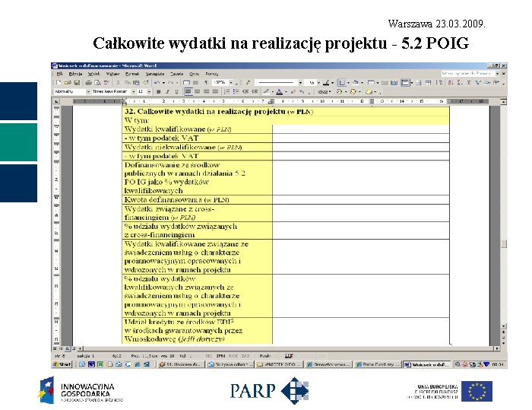Center the paragraph text
Image resolution: width=532 pixels, height=410 pixels.
pos(197,91)
